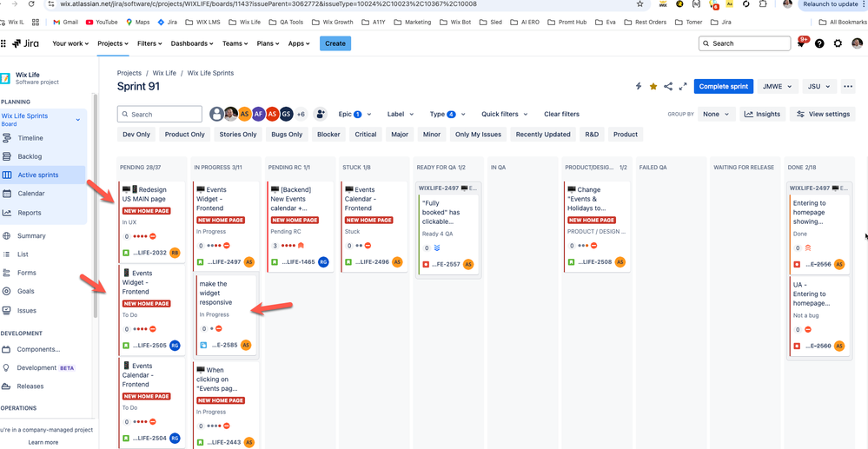Open Summary in the sidebar
This screenshot has height=449, width=868.
31,236
